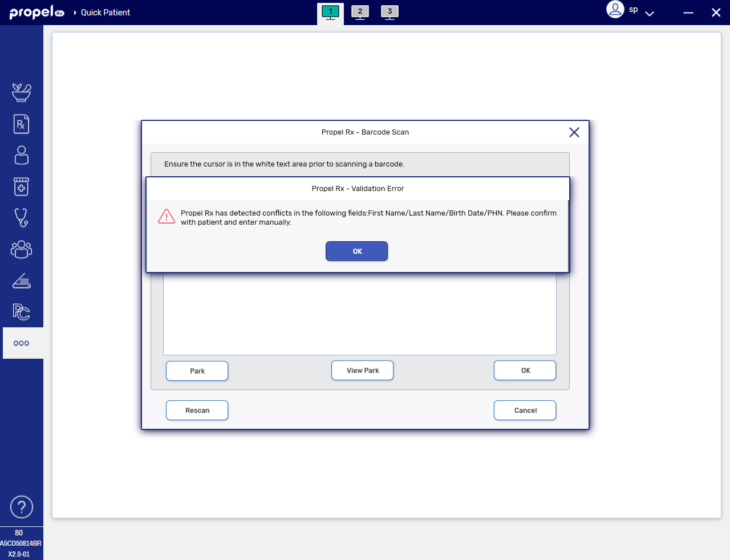Select the PC module icon
The image size is (730, 560).
(x=21, y=312)
